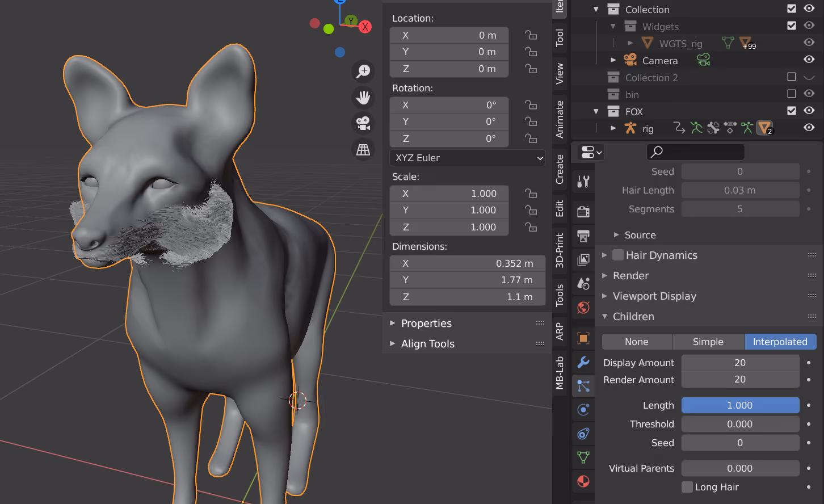Set children type to Simple
824x504 pixels.
click(x=708, y=342)
